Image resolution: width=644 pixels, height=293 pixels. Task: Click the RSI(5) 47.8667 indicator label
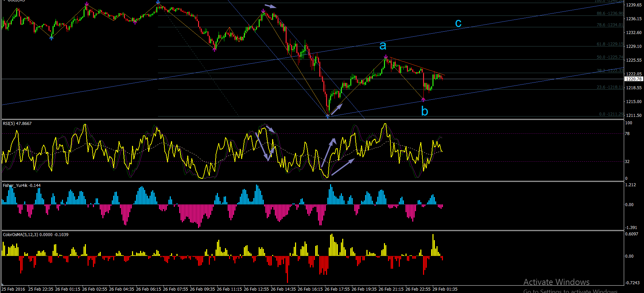click(x=17, y=124)
